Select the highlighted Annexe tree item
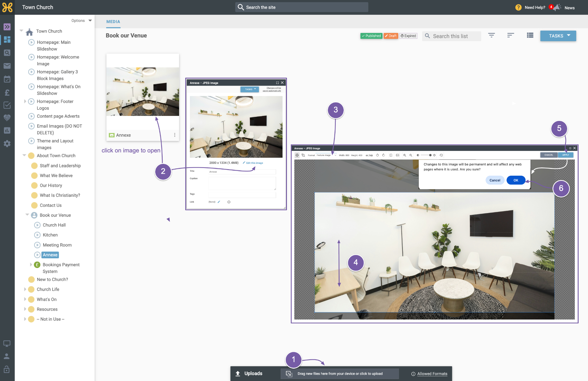Image resolution: width=588 pixels, height=381 pixels. (x=50, y=255)
